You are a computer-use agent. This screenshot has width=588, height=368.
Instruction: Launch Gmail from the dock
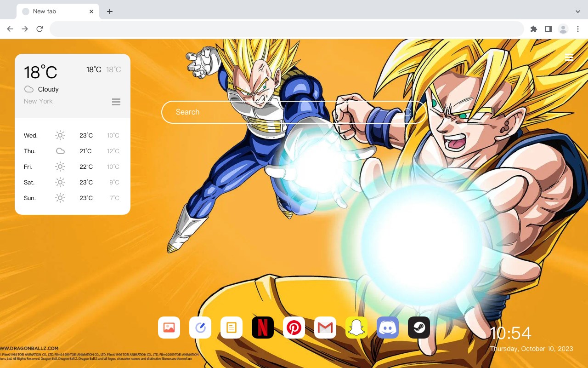coord(325,328)
